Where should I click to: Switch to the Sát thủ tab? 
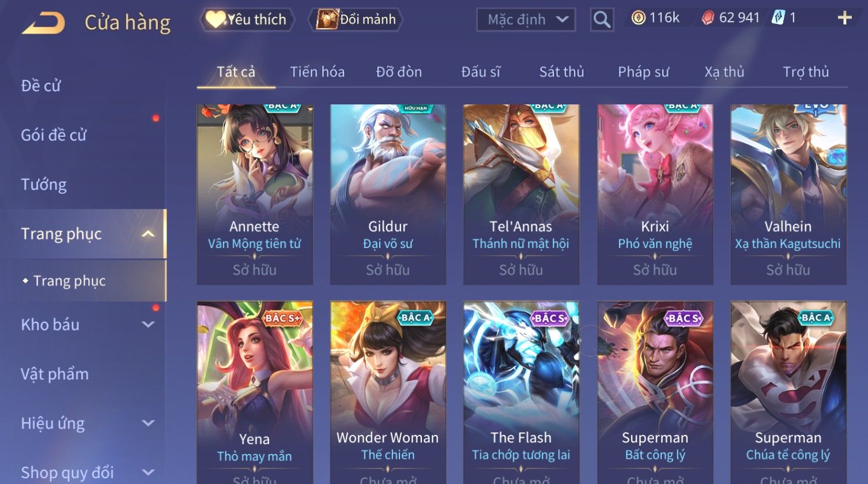[561, 72]
